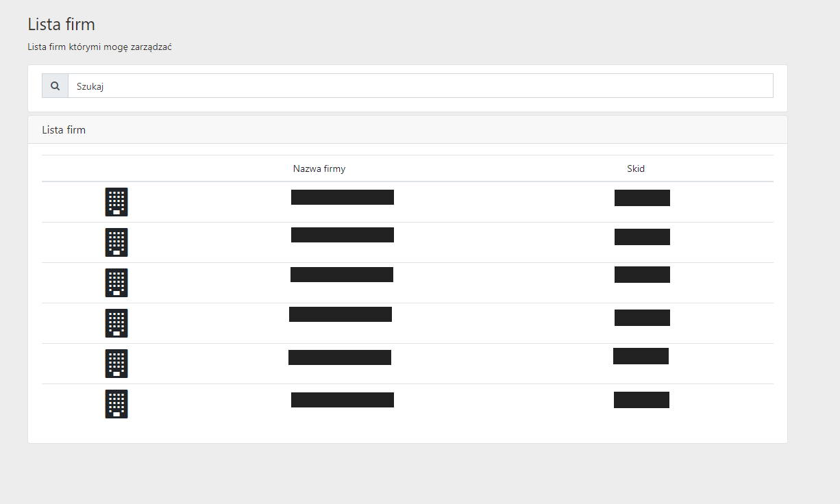Click the Nazwa firmy column header
Viewport: 840px width, 504px height.
point(319,168)
